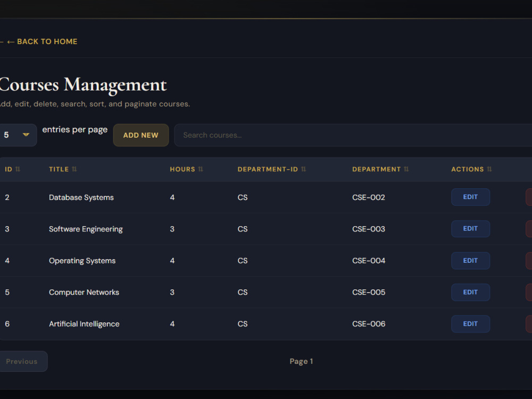Edit the Database Systems course
The image size is (532, 399).
click(x=470, y=197)
